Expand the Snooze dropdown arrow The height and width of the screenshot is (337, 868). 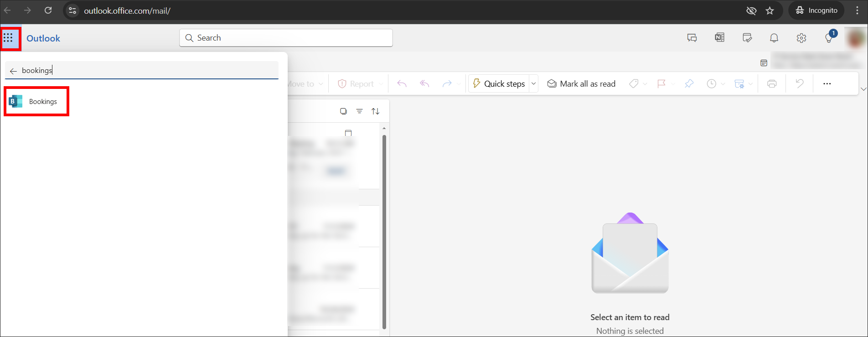pyautogui.click(x=723, y=84)
